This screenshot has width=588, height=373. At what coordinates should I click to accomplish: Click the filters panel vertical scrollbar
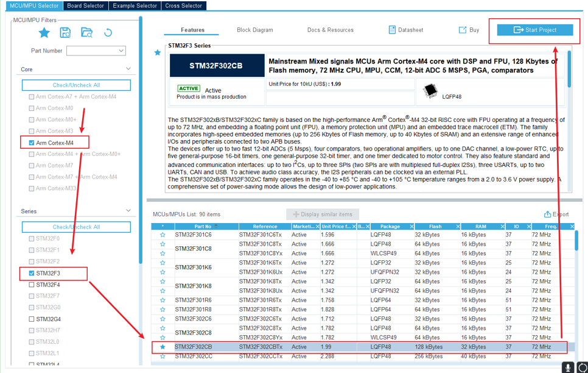[141, 139]
